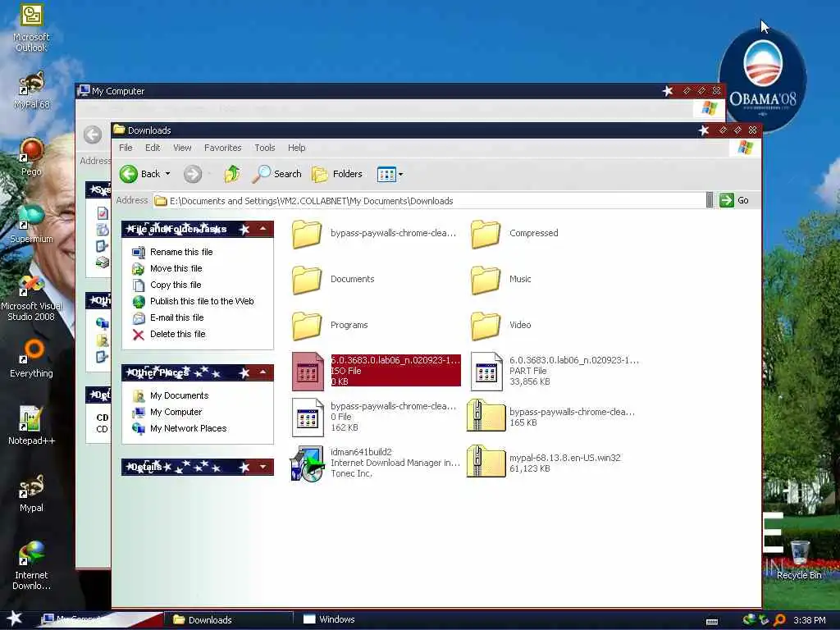Click the clock showing 3:38 PM
The width and height of the screenshot is (840, 630).
click(810, 620)
